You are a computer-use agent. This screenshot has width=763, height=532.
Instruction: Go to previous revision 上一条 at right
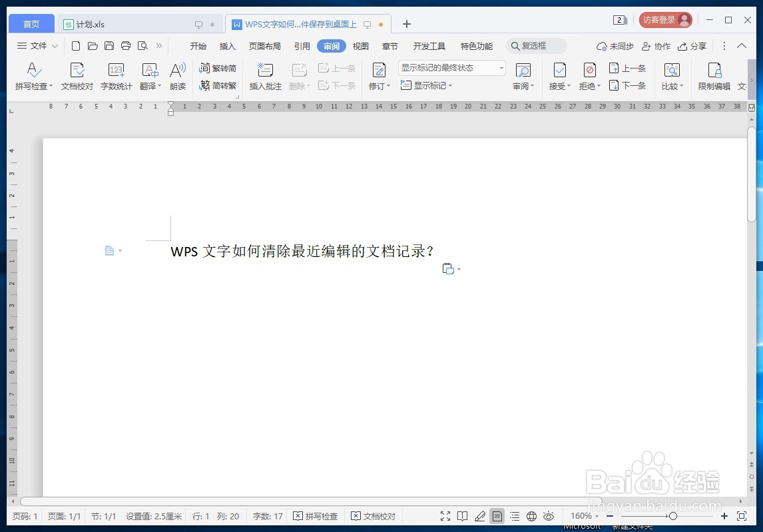[x=627, y=68]
